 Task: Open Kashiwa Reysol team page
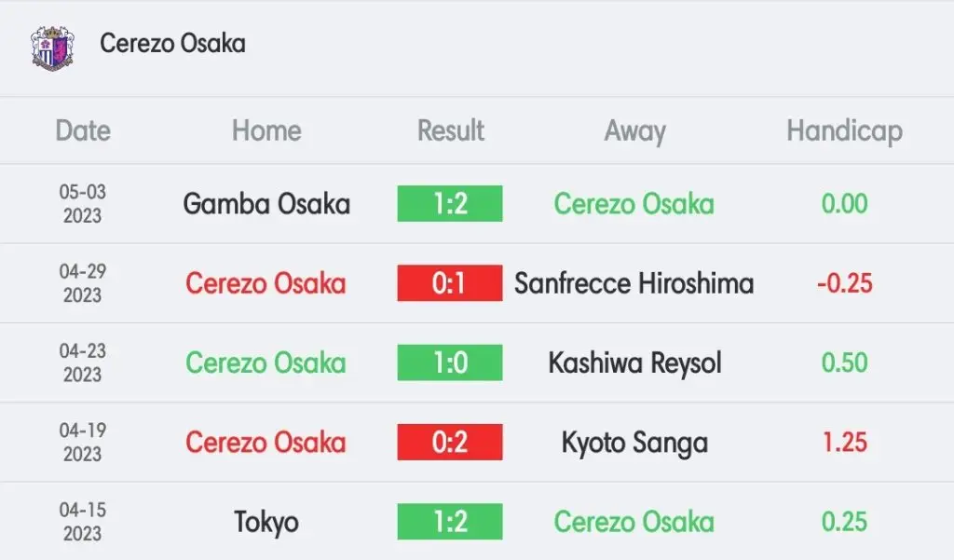tap(634, 363)
